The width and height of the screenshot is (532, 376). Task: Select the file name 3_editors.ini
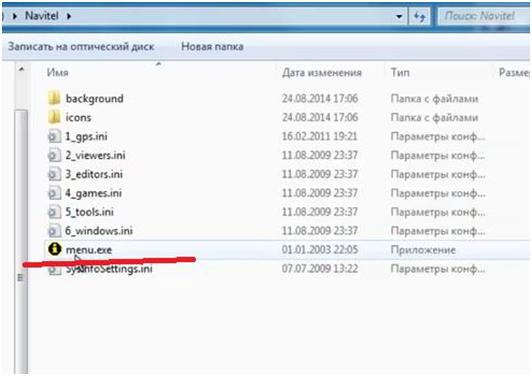94,174
